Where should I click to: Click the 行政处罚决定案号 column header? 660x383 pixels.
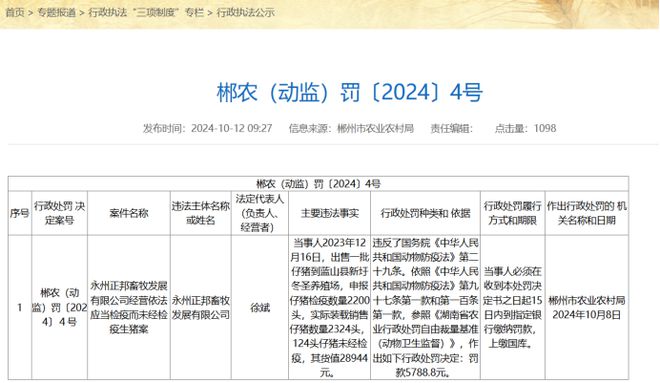click(59, 213)
